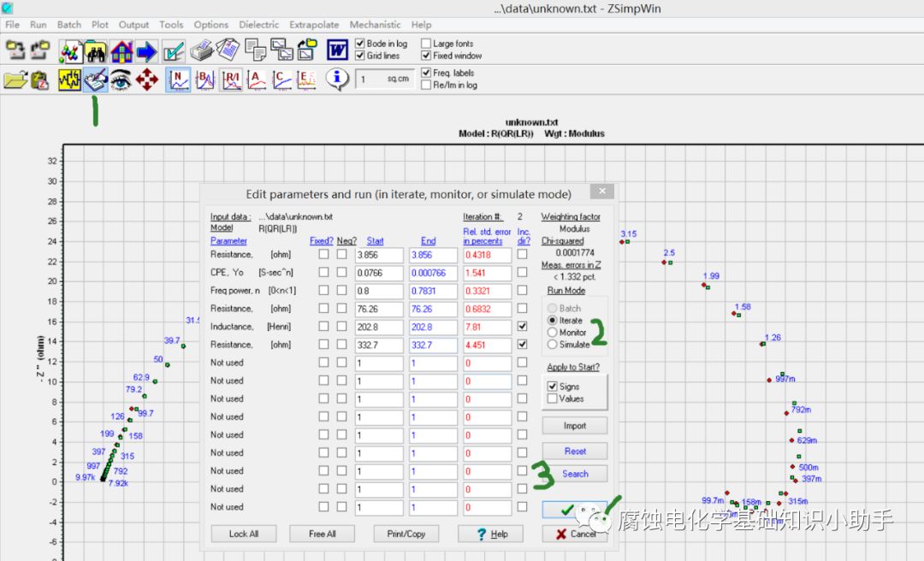924x561 pixels.
Task: Toggle Fixed window checkbox
Action: click(x=426, y=56)
